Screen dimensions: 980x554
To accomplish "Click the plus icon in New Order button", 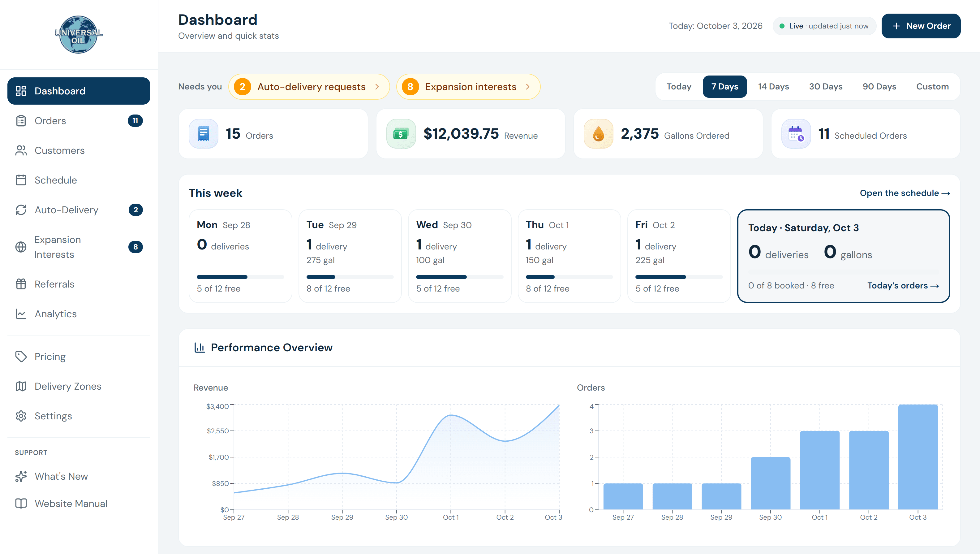I will (x=896, y=26).
